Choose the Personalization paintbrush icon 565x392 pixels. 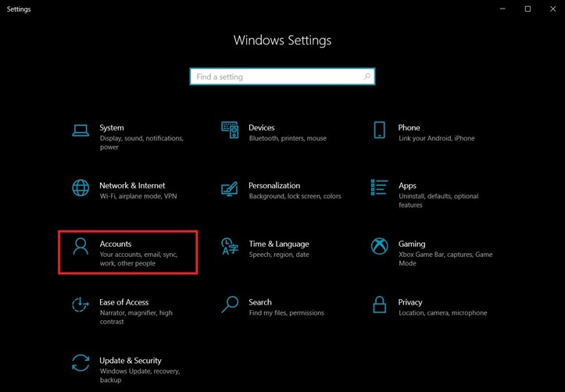(230, 189)
